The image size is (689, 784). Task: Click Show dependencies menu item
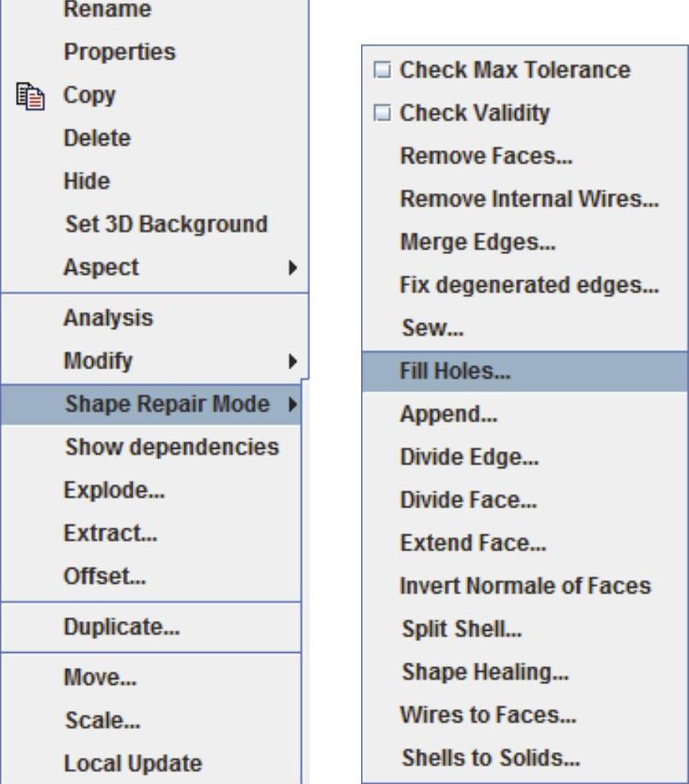pos(171,447)
